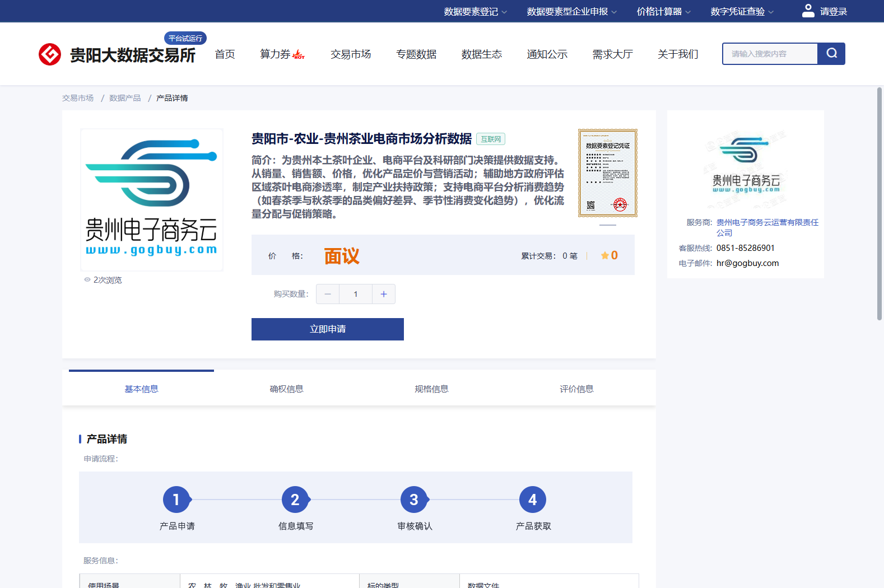Click the 面议 price text
Screen dimensions: 884x588
tap(342, 256)
